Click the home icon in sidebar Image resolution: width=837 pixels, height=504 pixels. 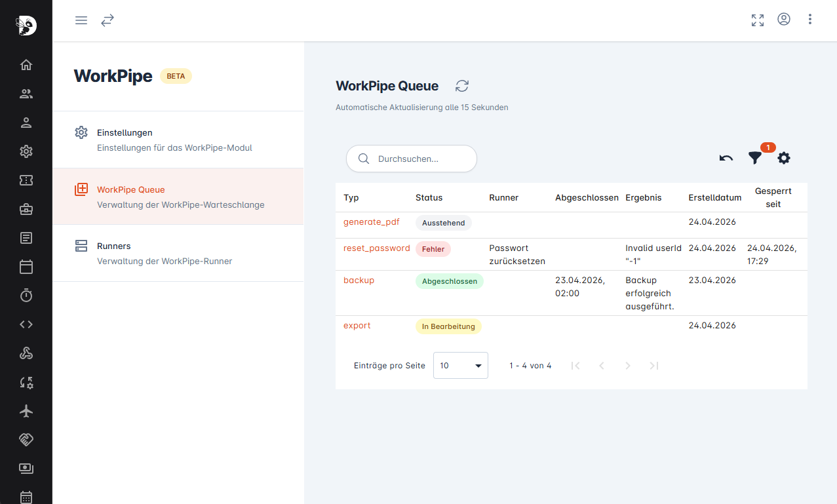point(26,65)
